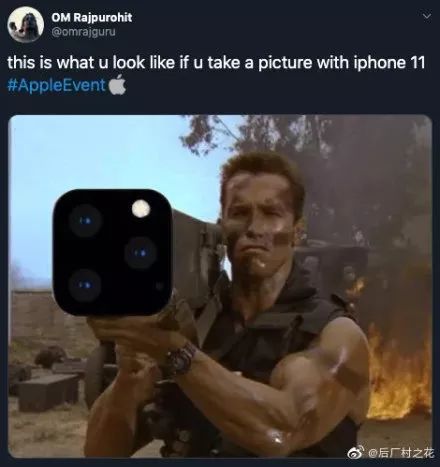Image resolution: width=440 pixels, height=467 pixels.
Task: Click the Weibo logo watermark
Action: point(356,452)
